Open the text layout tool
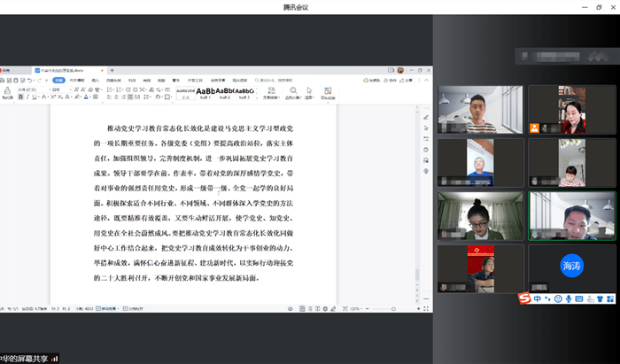The width and height of the screenshot is (620, 364). coord(271,93)
